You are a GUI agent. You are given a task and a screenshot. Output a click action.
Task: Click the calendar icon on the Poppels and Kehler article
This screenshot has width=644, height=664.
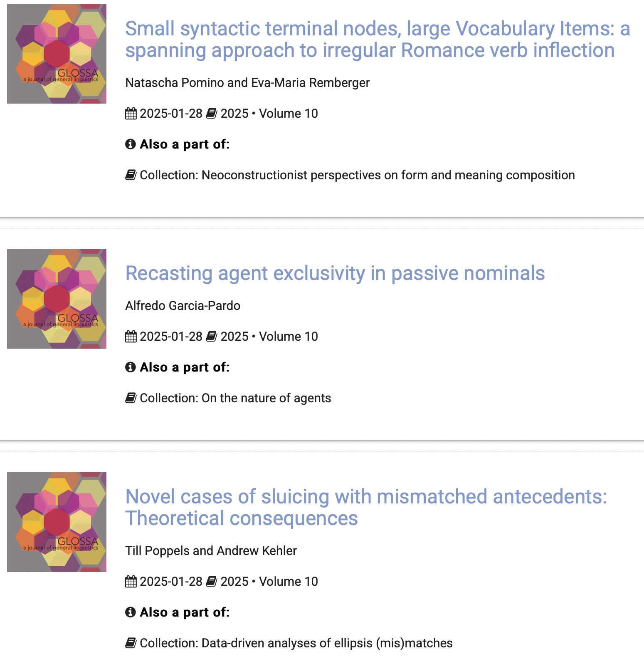click(131, 582)
